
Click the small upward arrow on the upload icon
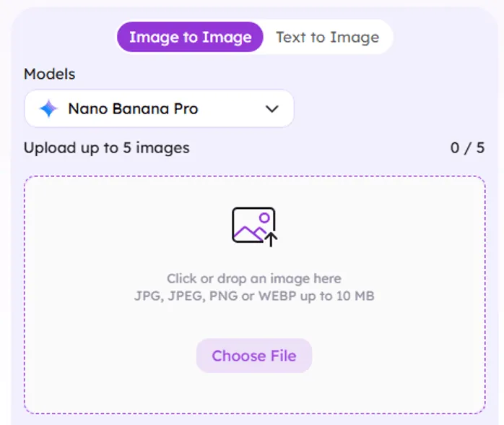pyautogui.click(x=271, y=238)
